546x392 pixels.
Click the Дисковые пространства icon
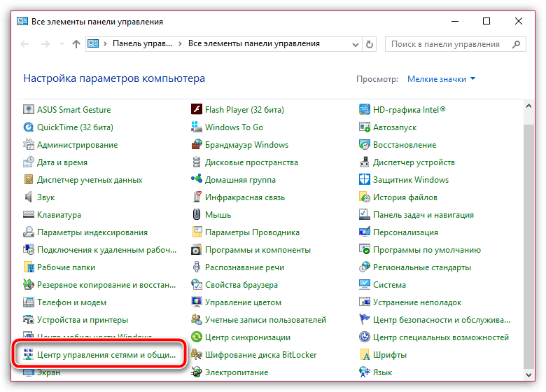(x=197, y=162)
